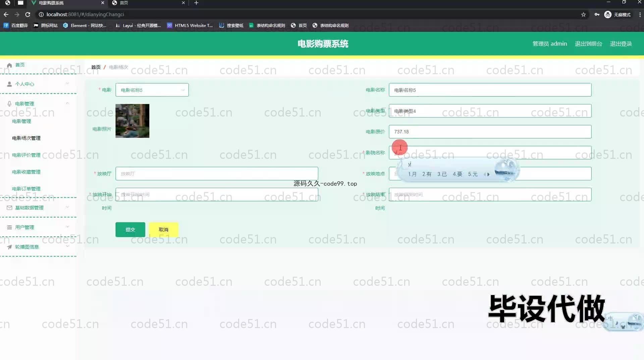
Task: Open the 放映结束时间 picker field
Action: [x=490, y=194]
